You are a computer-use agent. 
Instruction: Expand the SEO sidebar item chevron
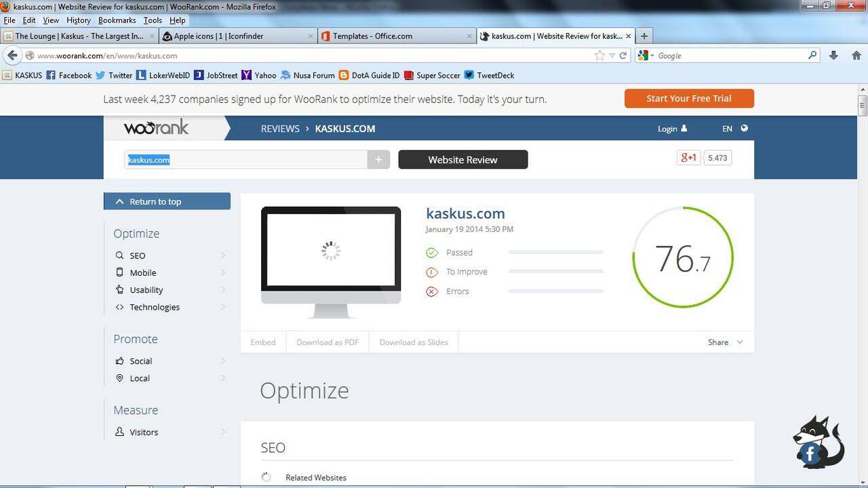[x=223, y=256]
